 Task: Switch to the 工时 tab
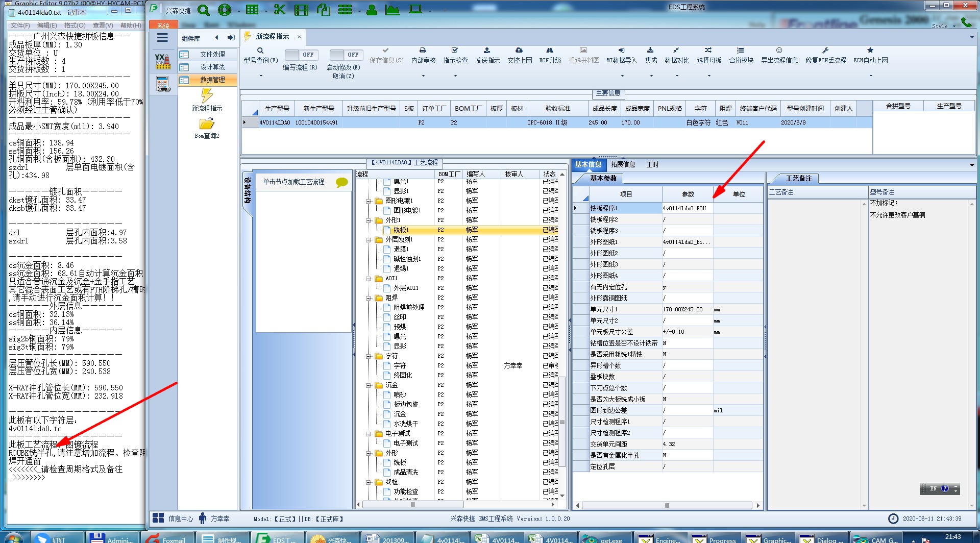click(x=652, y=165)
